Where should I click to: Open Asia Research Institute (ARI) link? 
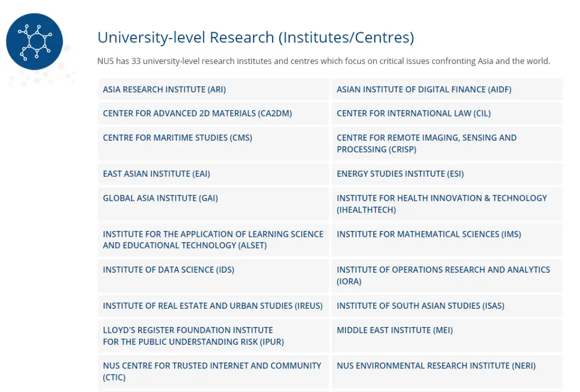pos(164,90)
